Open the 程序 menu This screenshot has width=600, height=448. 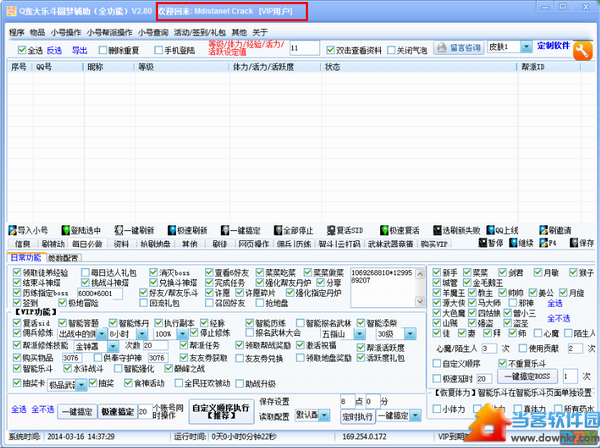(16, 33)
